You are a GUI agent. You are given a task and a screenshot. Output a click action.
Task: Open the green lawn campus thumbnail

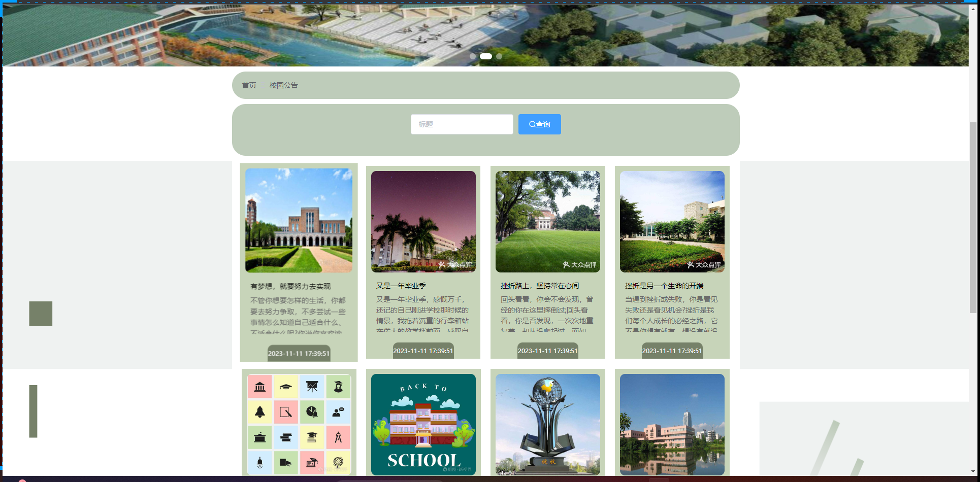(548, 222)
